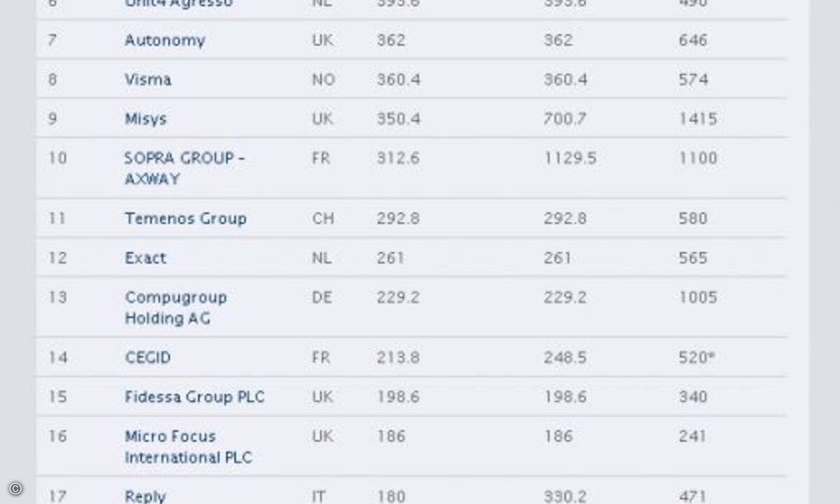The image size is (840, 504).
Task: Click the CH country code cell
Action: tap(323, 218)
